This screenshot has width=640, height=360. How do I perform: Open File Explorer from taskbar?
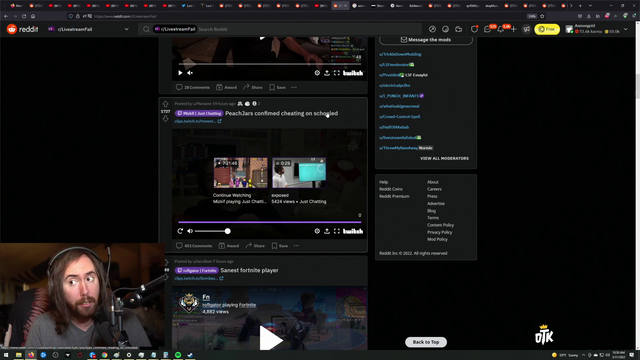(x=18, y=355)
